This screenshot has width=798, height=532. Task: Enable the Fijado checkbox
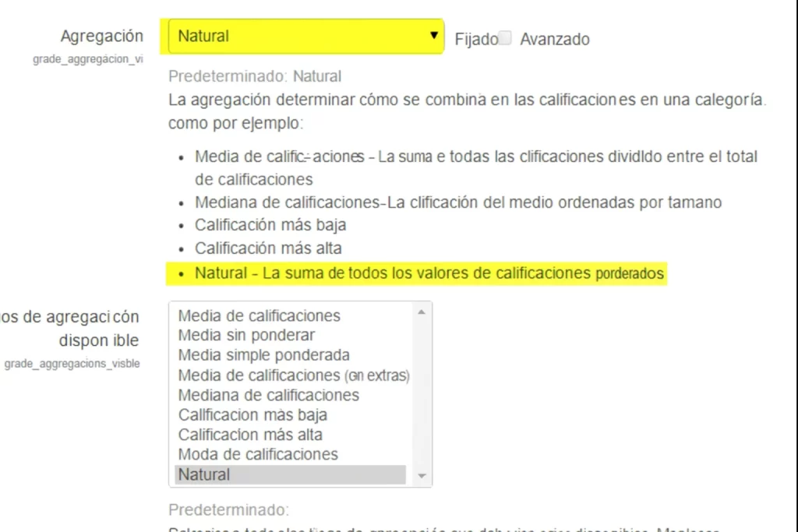pyautogui.click(x=505, y=36)
